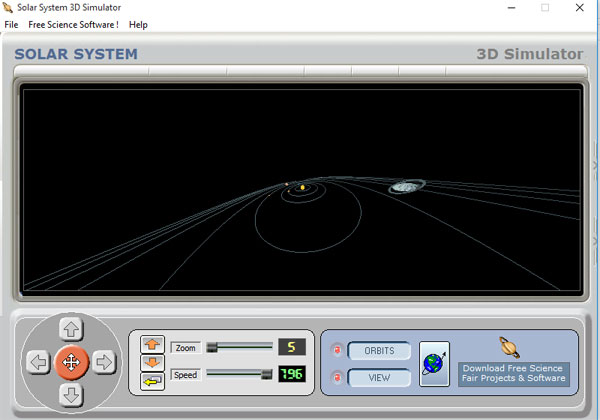Viewport: 600px width, 420px height.
Task: Click the orange center move button
Action: click(70, 362)
